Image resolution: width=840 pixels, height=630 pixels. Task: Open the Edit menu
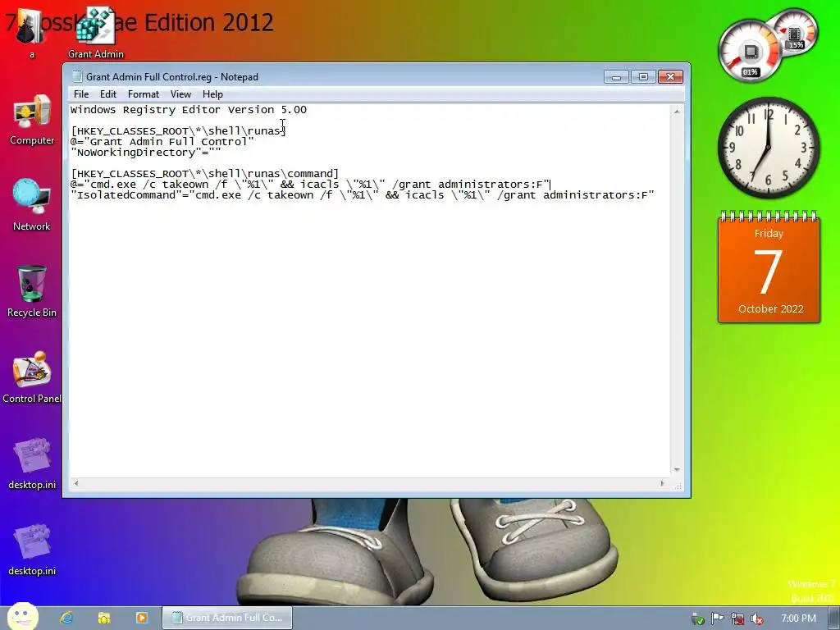108,94
